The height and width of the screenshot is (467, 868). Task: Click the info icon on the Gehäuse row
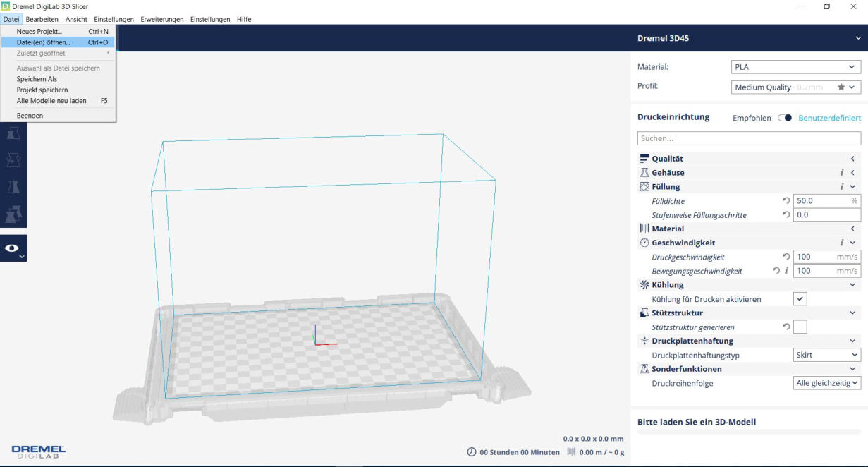[842, 173]
